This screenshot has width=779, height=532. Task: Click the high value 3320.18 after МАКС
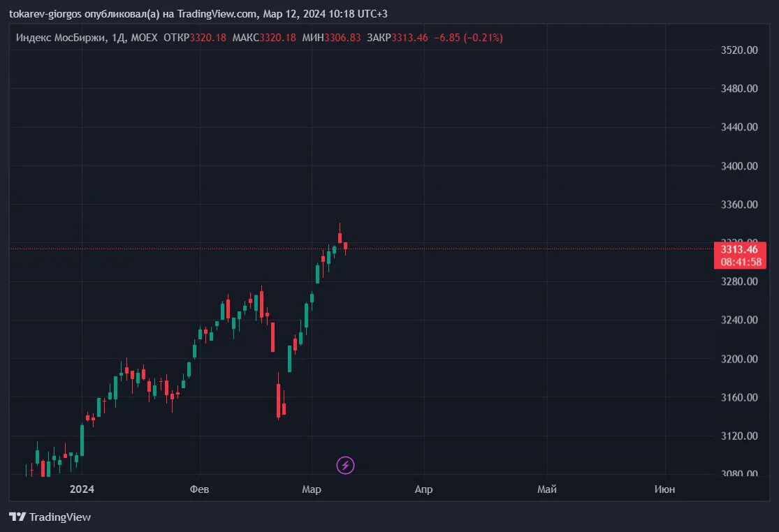point(278,38)
